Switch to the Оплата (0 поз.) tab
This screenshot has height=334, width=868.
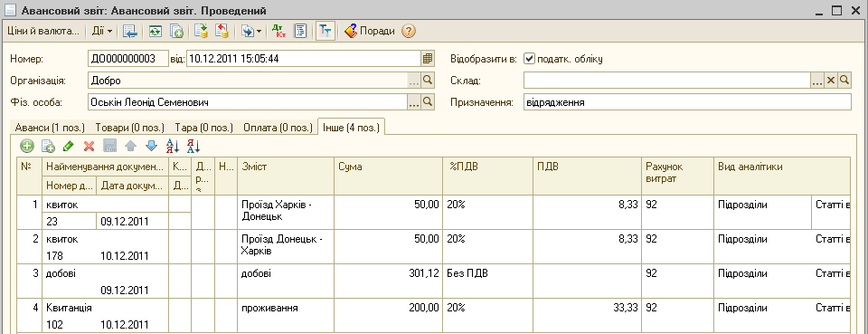[278, 128]
